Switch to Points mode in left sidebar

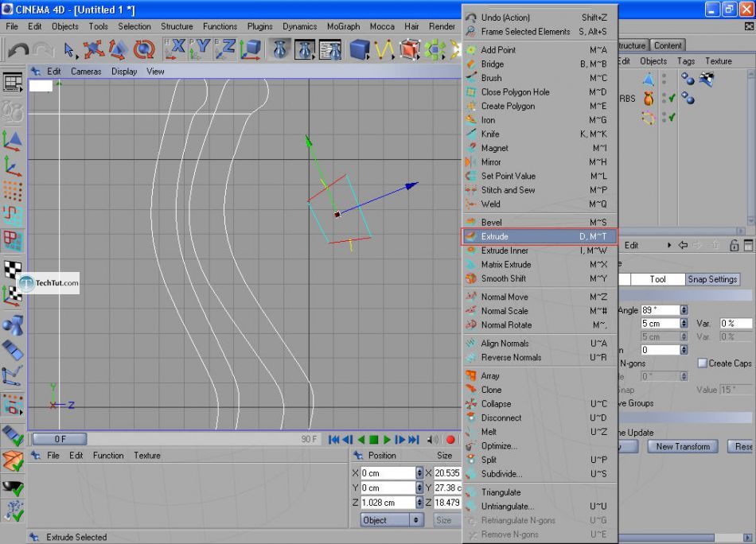tap(13, 191)
